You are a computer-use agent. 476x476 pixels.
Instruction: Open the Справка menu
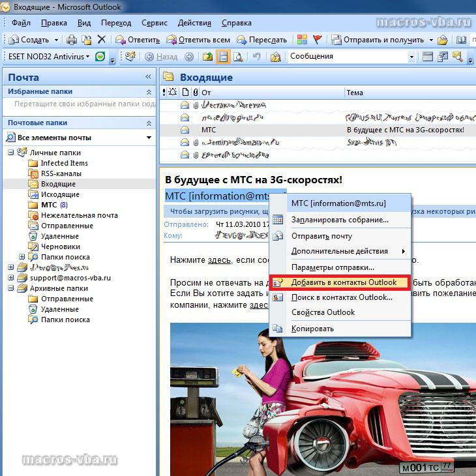pos(237,23)
